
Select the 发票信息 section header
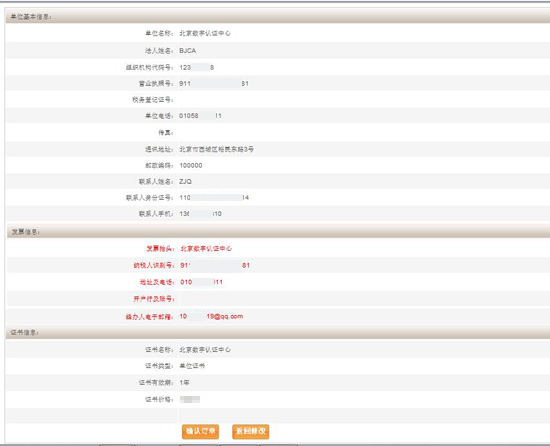click(278, 232)
